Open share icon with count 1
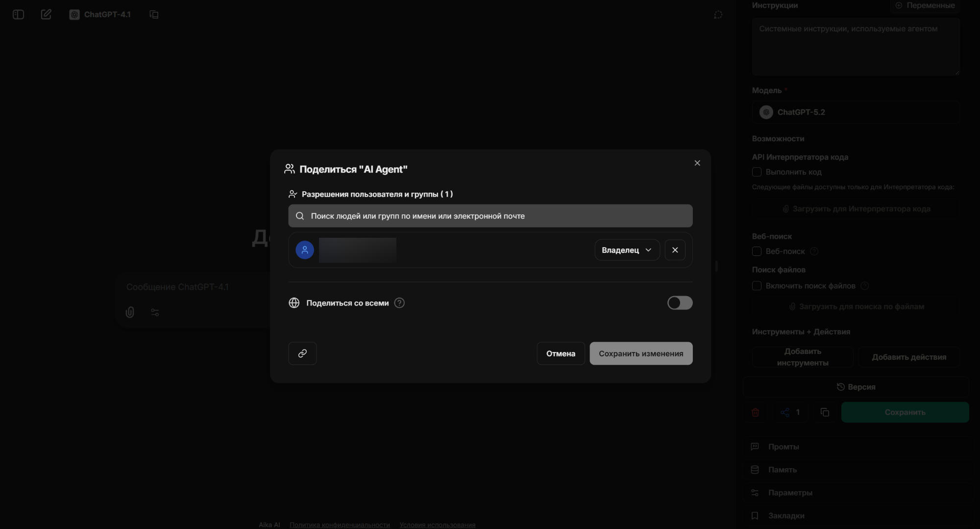 790,412
